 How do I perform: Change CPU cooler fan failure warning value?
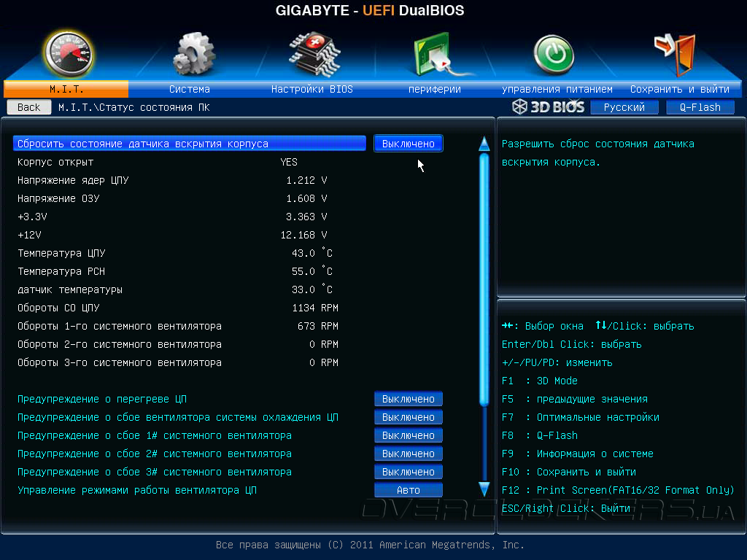coord(409,417)
